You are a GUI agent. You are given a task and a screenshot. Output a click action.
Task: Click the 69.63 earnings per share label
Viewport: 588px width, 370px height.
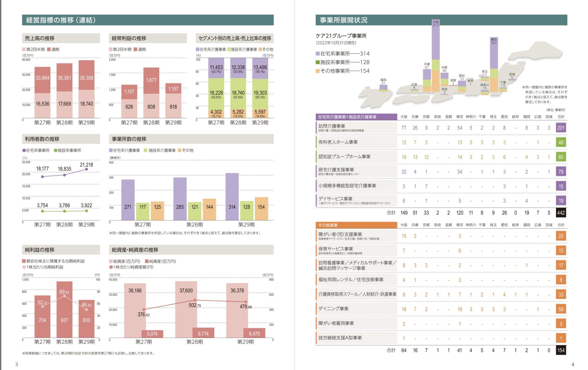(x=64, y=292)
